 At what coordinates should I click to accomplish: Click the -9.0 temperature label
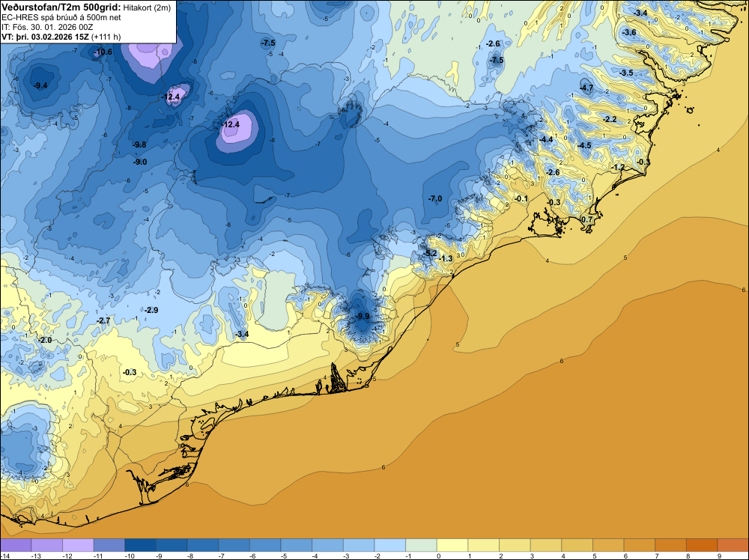pyautogui.click(x=139, y=162)
